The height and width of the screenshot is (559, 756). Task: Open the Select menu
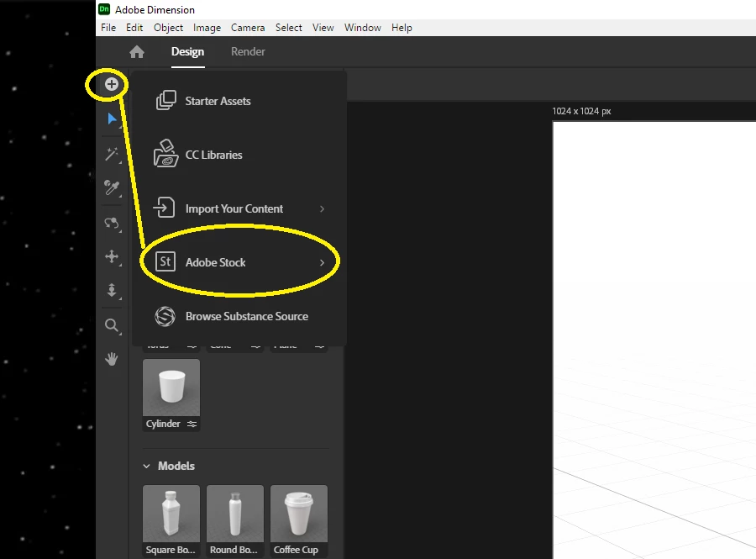point(289,28)
